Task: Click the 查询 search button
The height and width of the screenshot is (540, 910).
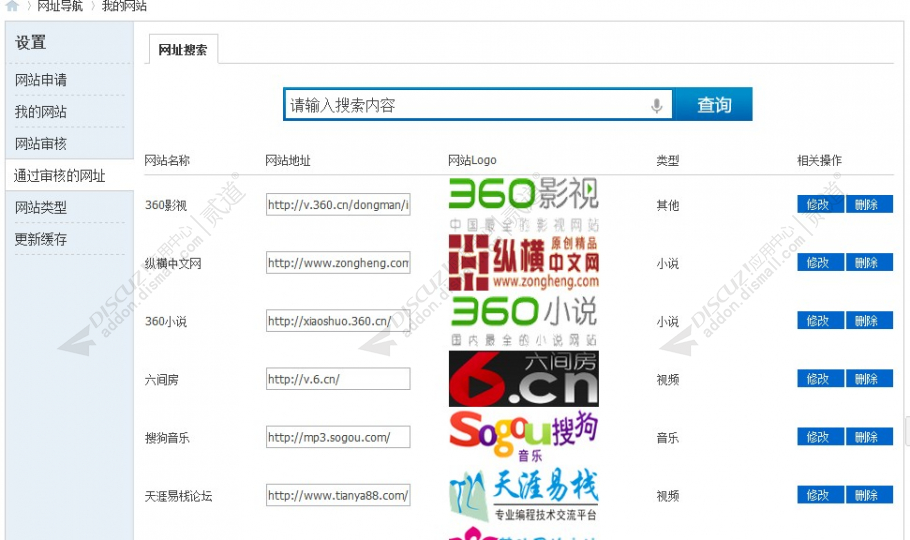Action: [x=714, y=105]
